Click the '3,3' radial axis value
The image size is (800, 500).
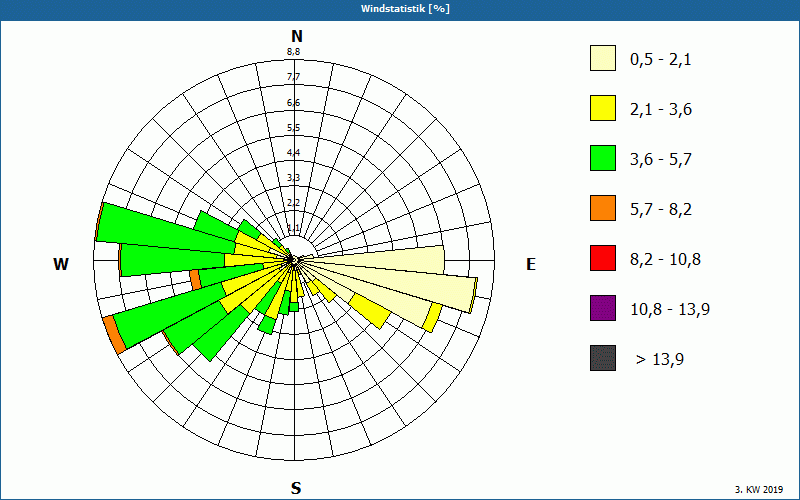293,178
